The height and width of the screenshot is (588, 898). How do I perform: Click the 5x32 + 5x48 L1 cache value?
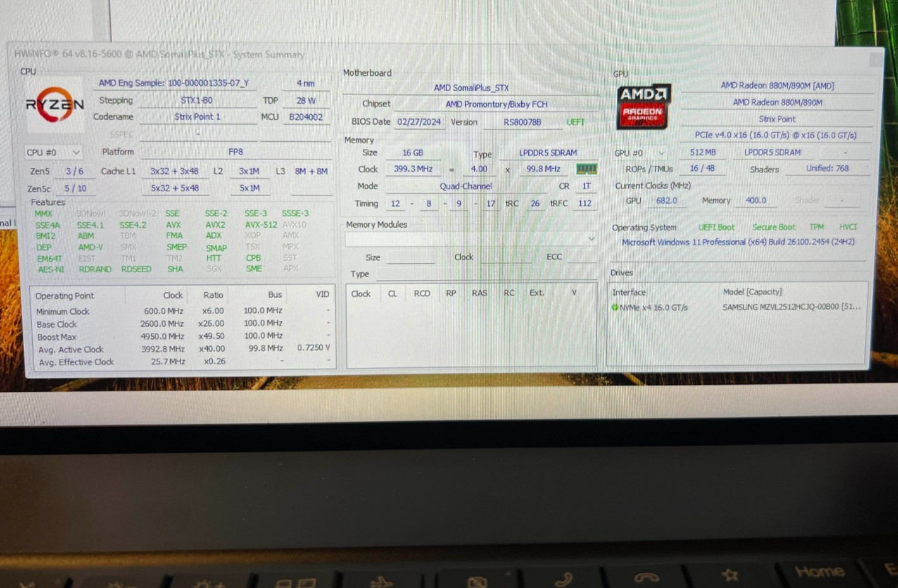tap(175, 189)
